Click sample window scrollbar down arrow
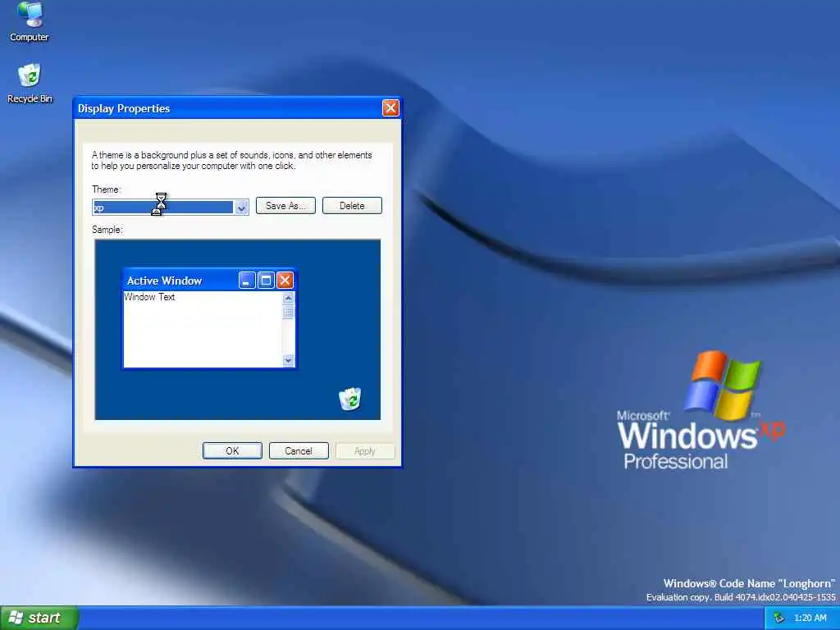The width and height of the screenshot is (840, 630). (288, 361)
